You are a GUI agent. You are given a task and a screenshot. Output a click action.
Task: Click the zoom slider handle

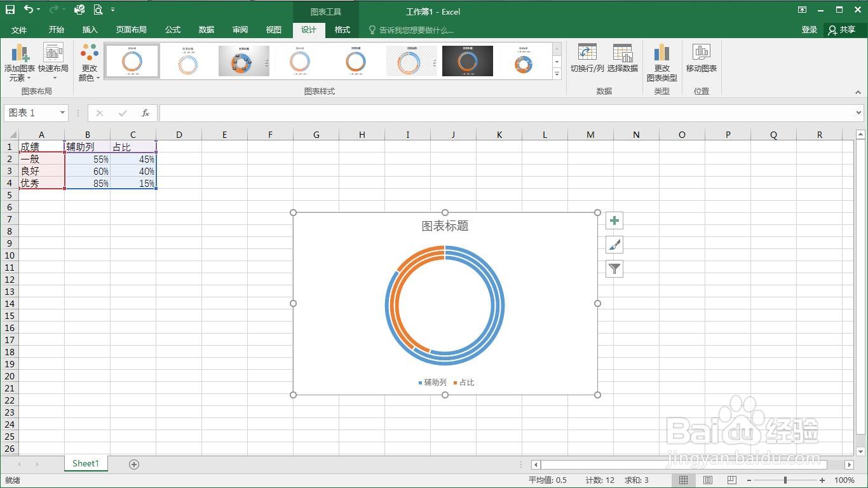point(785,480)
